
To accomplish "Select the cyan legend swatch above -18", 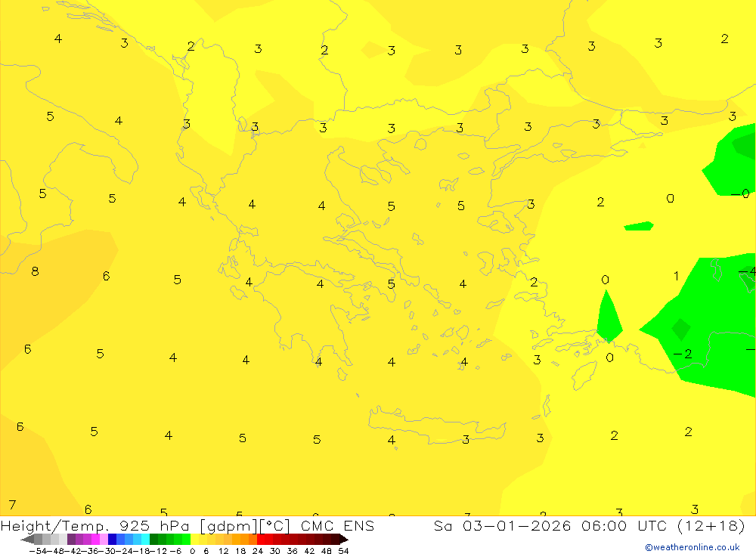I will 145,539.
